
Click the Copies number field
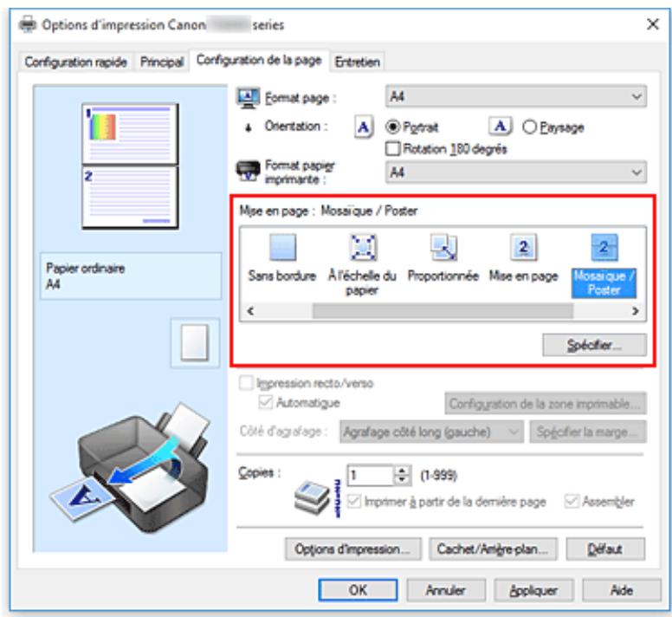click(371, 476)
